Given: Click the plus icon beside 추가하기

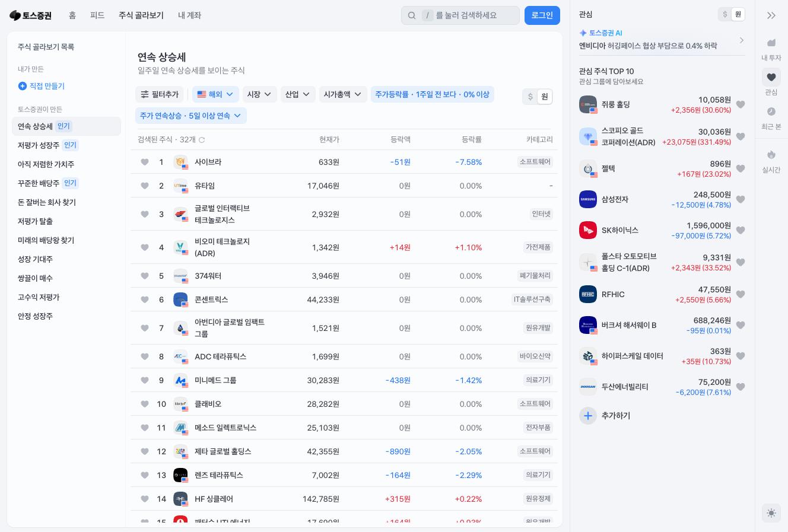Looking at the screenshot, I should tap(588, 416).
